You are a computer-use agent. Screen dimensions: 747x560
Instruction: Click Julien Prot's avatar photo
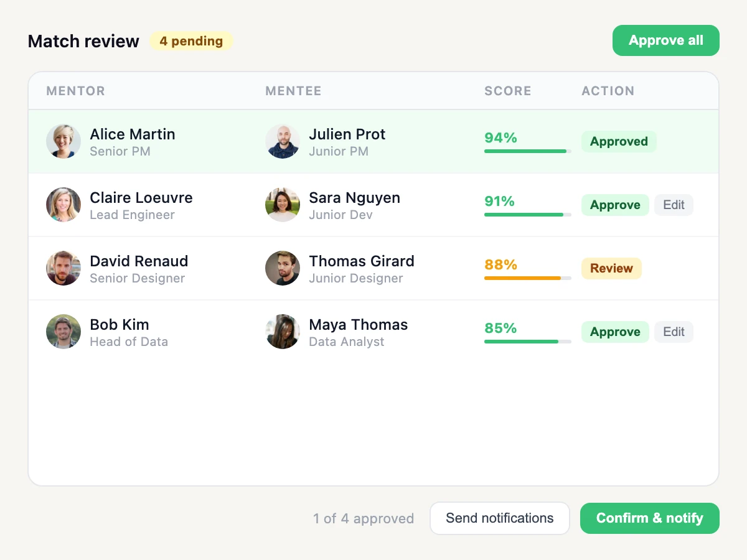pos(283,141)
